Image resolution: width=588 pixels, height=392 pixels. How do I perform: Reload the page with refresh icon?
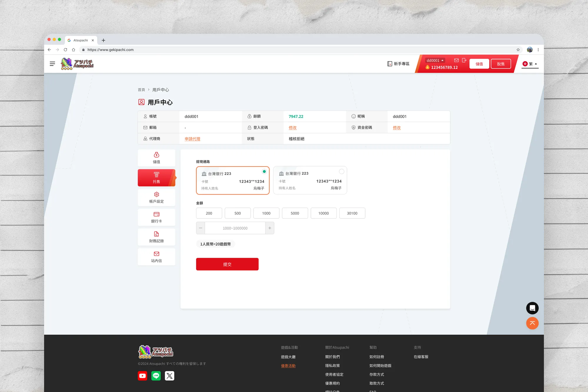(66, 50)
